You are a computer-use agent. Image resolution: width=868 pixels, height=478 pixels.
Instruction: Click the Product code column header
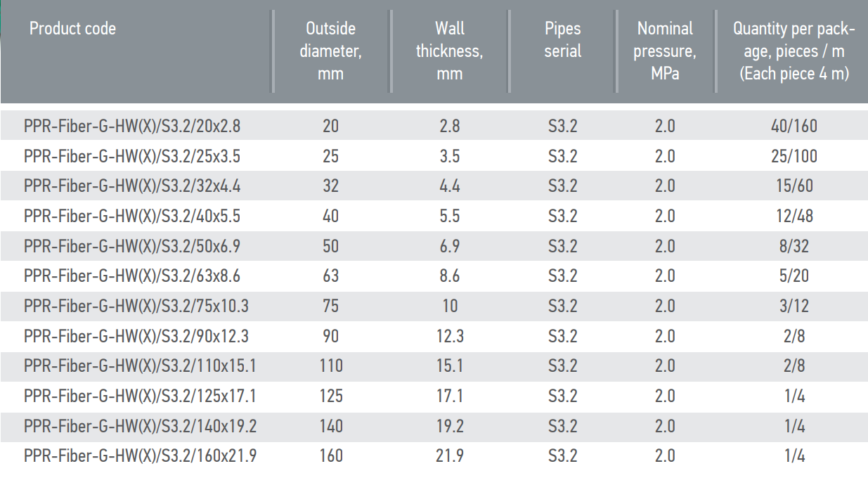coord(72,29)
